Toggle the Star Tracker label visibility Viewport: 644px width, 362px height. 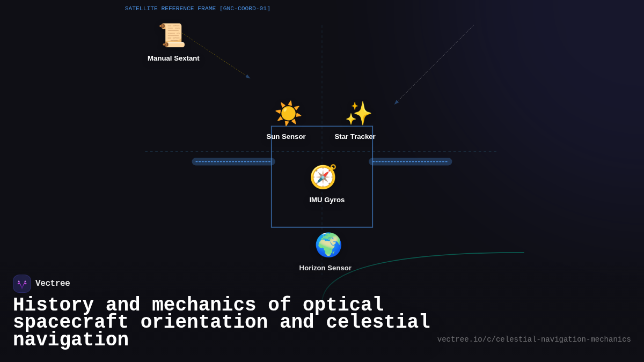[355, 136]
